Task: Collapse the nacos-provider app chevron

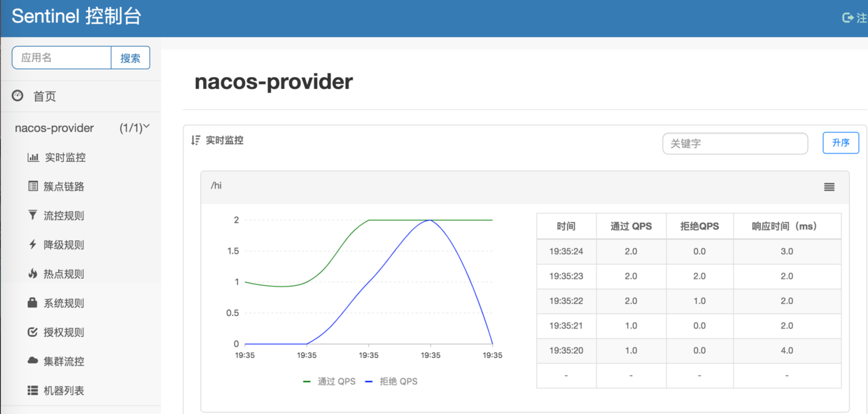Action: click(x=147, y=127)
